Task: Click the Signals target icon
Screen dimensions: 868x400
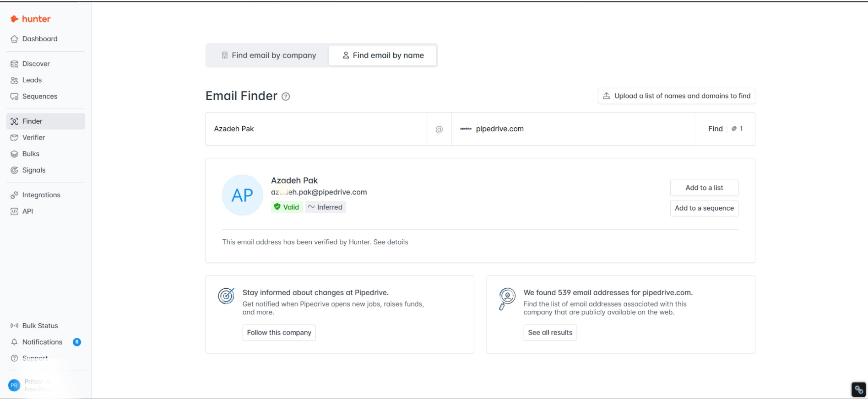Action: [14, 170]
